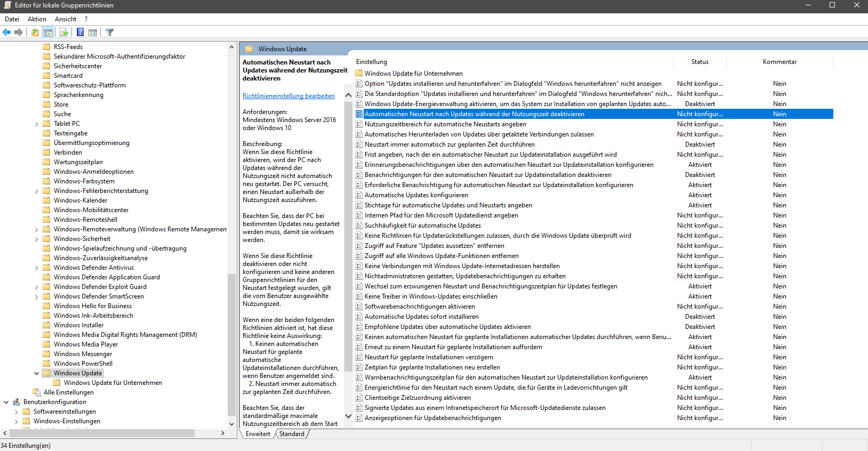
Task: Open Help via the question mark icon
Action: coord(80,33)
